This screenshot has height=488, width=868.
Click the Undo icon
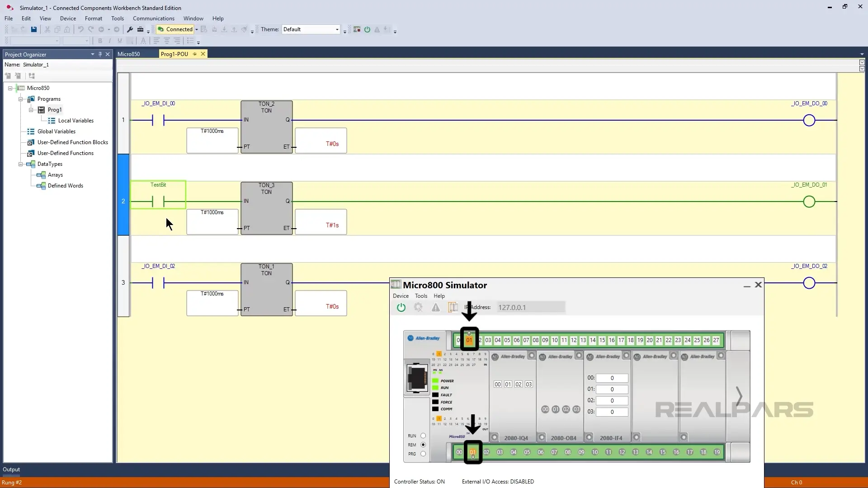click(x=81, y=29)
